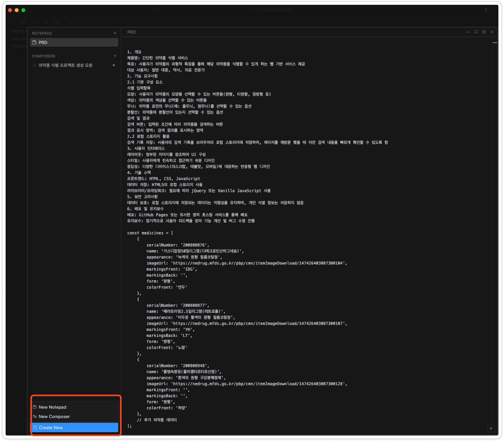
Task: Minimize the composer panel with dash icon
Action: point(468,32)
